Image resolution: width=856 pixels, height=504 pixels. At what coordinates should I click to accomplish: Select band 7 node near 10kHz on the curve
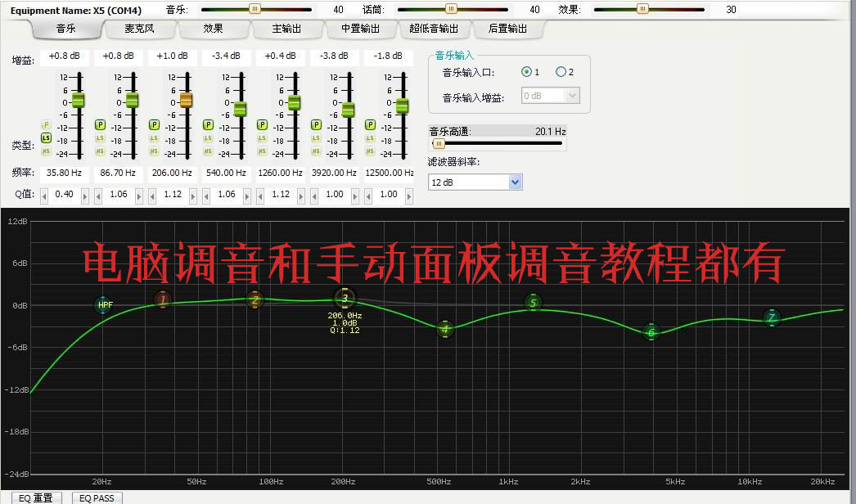coord(773,316)
